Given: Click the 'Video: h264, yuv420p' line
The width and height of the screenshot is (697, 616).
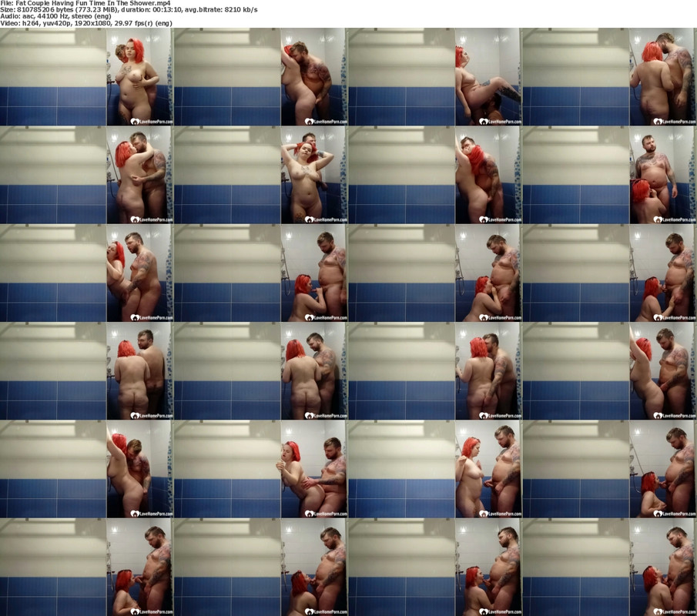Looking at the screenshot, I should [x=86, y=23].
